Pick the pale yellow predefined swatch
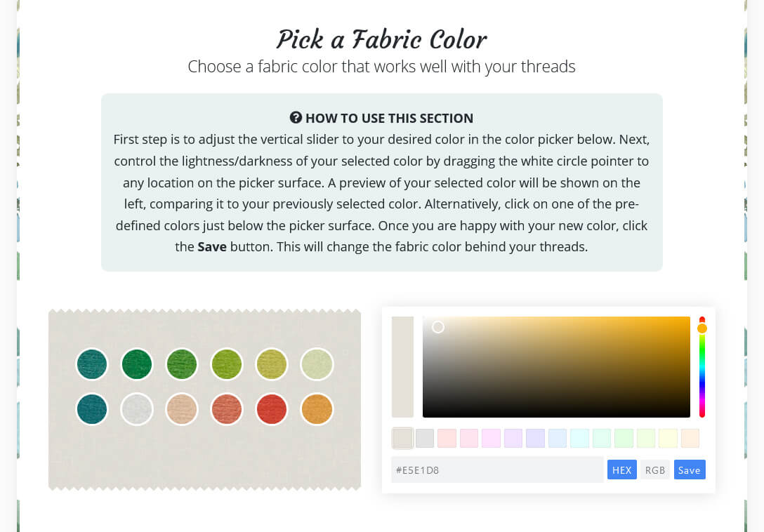This screenshot has height=532, width=764. tap(668, 438)
